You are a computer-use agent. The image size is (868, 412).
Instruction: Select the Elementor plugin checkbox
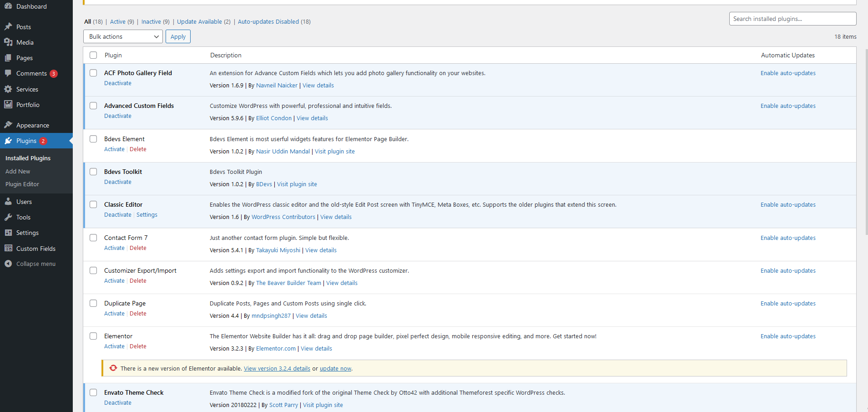click(93, 336)
